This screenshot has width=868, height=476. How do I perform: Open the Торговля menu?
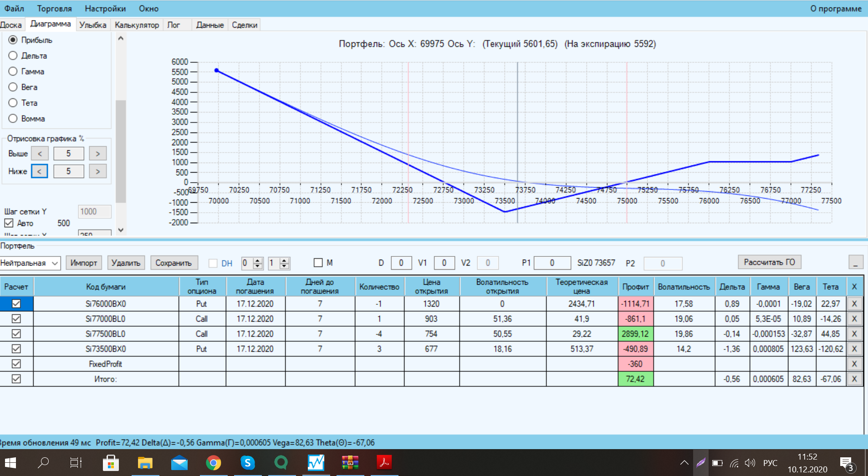(55, 9)
